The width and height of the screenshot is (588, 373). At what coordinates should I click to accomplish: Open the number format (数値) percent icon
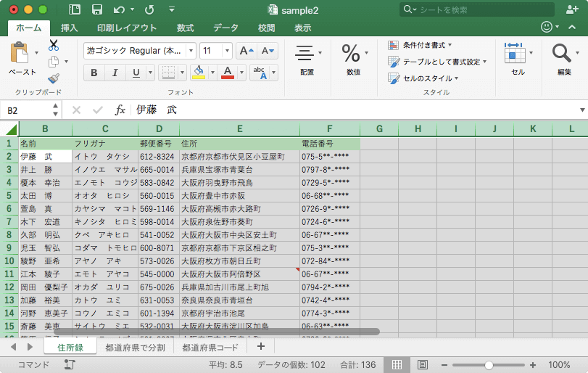(351, 53)
